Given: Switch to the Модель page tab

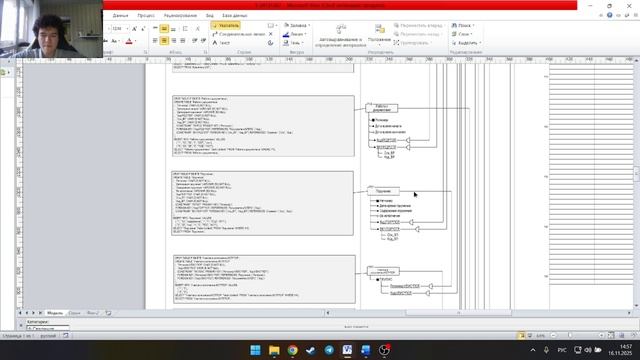Looking at the screenshot, I should [55, 313].
